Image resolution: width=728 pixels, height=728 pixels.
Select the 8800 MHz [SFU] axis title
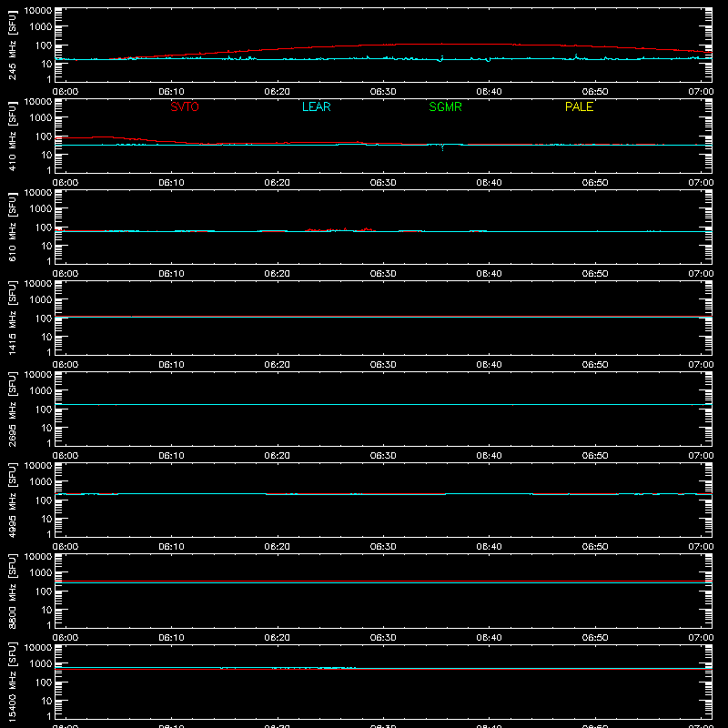click(12, 591)
